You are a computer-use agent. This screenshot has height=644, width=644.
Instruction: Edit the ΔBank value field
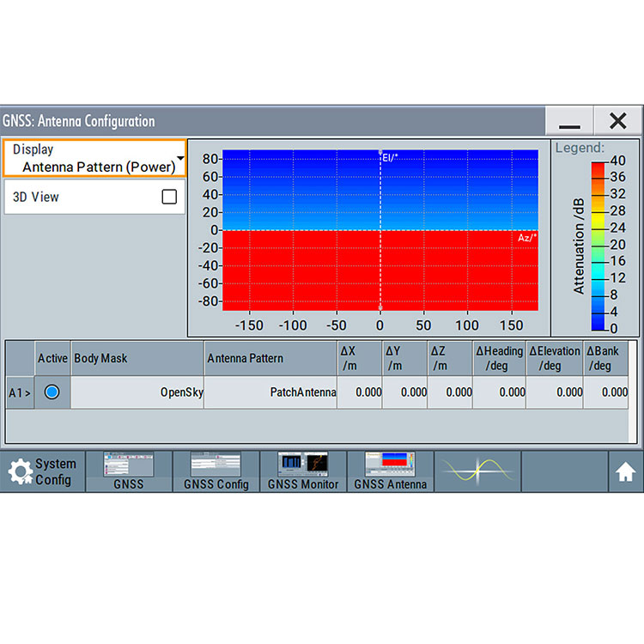pyautogui.click(x=606, y=392)
